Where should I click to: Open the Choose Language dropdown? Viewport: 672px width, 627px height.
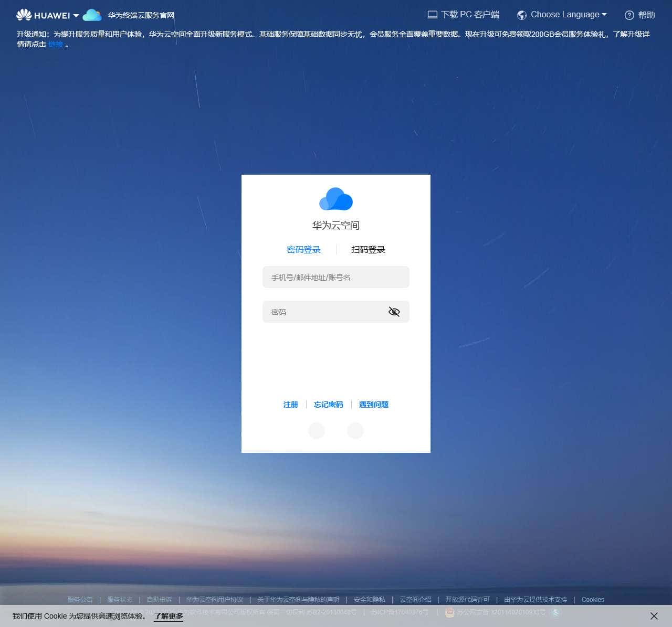pos(565,15)
